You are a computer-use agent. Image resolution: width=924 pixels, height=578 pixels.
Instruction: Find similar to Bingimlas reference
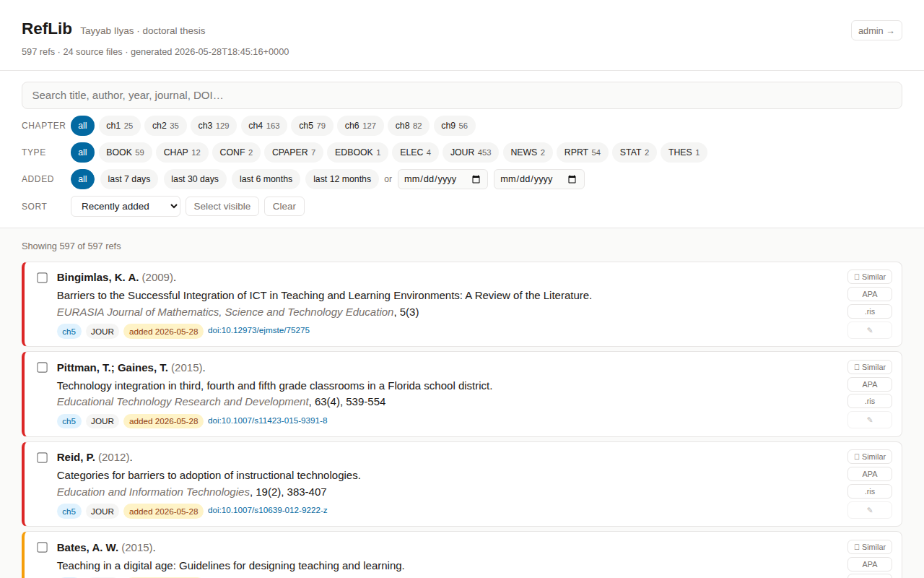pos(870,277)
